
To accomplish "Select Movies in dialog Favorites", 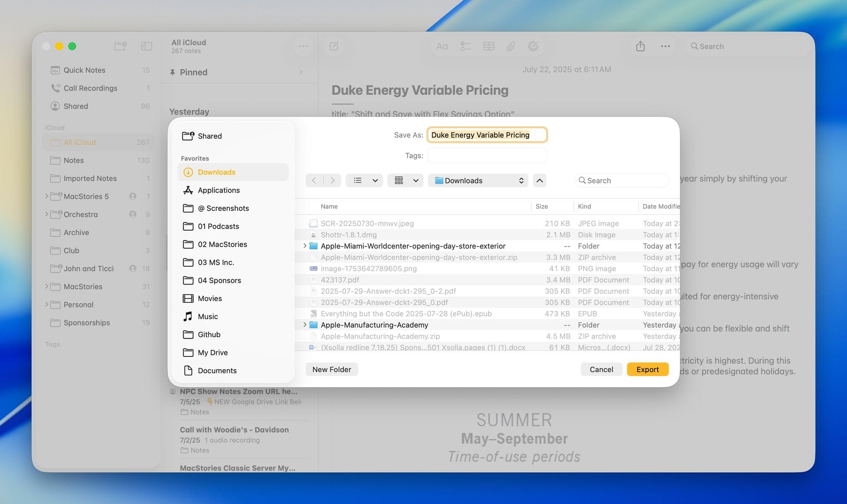I will click(233, 299).
